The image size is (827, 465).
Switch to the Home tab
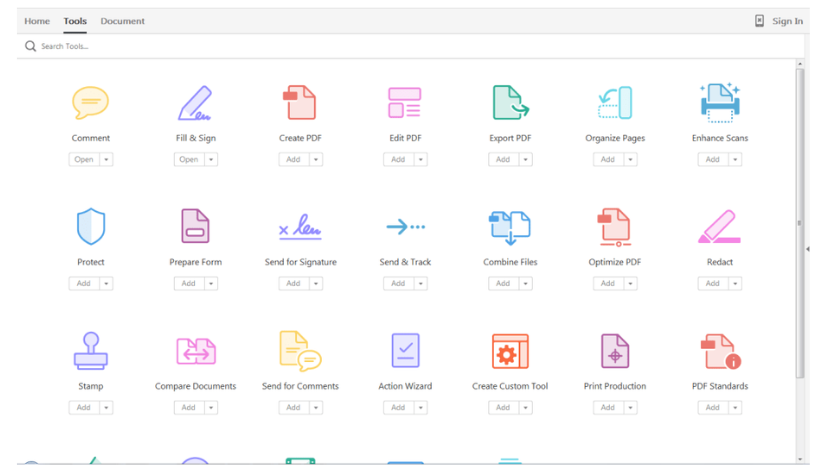pos(37,21)
